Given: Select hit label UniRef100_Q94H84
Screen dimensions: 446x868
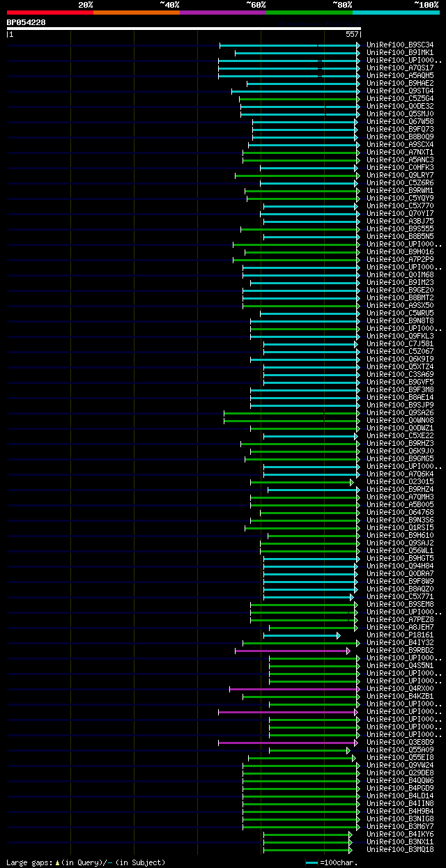Looking at the screenshot, I should [x=400, y=566].
